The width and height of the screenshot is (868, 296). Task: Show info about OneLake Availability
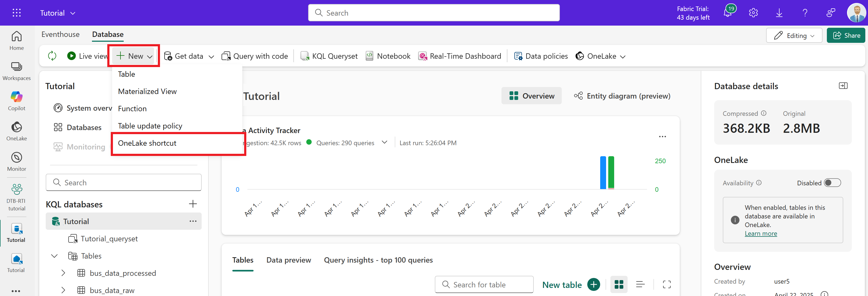click(x=759, y=183)
